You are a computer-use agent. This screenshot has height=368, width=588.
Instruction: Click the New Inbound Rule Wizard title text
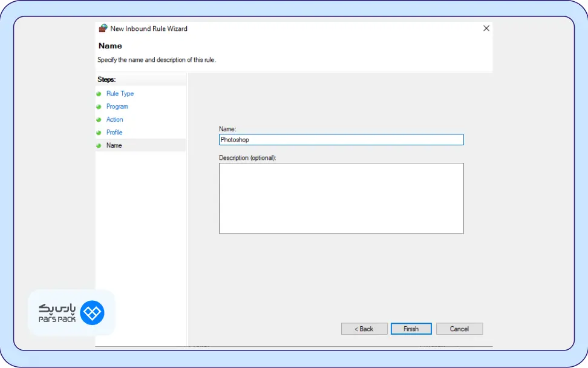[x=149, y=28]
